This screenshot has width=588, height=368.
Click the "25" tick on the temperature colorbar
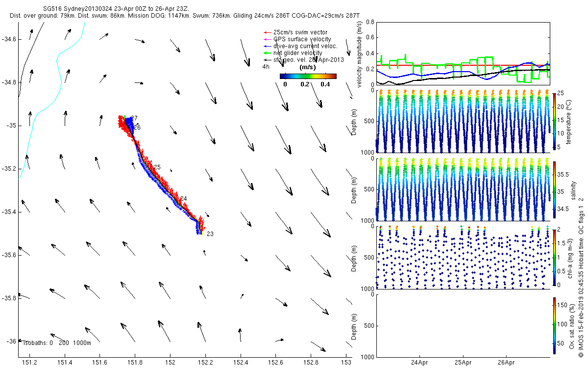point(561,93)
